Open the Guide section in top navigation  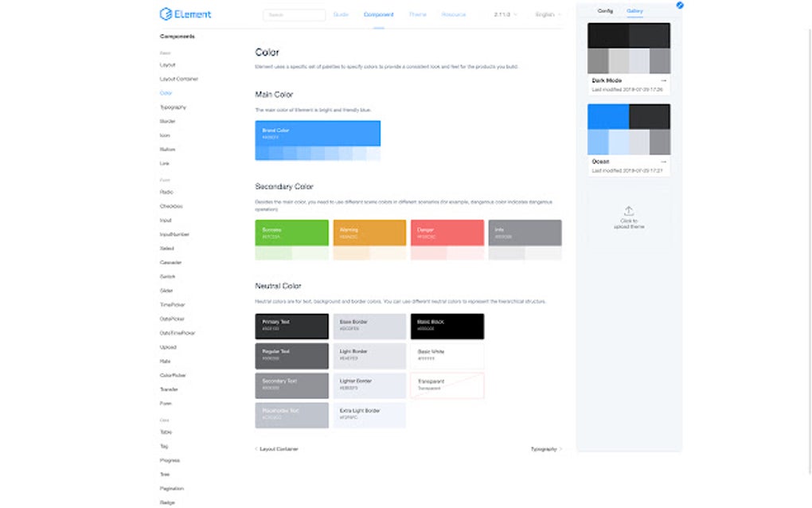click(341, 14)
